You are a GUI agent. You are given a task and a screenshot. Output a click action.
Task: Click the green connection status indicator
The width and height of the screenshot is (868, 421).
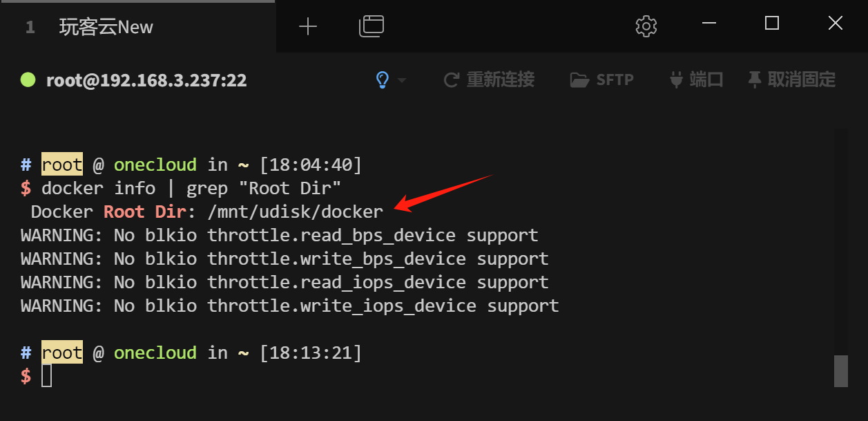[26, 79]
